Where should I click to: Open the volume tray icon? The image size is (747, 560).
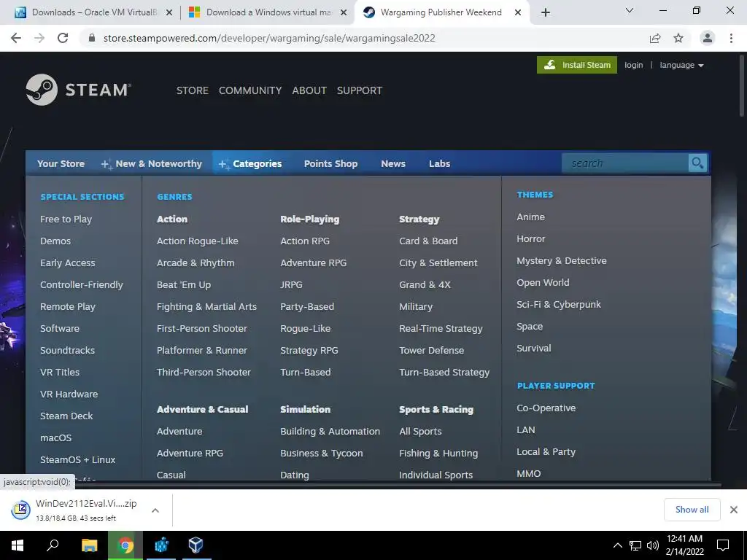coord(653,545)
